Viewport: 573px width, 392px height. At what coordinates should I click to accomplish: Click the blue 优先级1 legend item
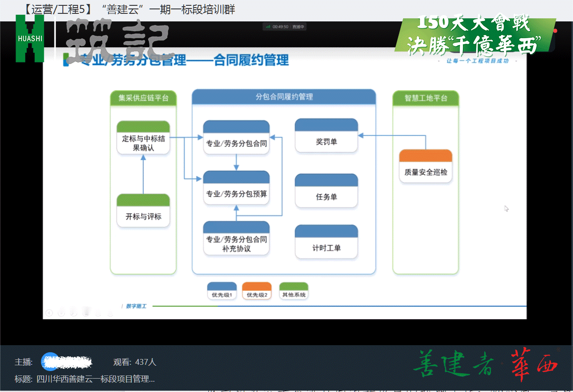point(222,291)
